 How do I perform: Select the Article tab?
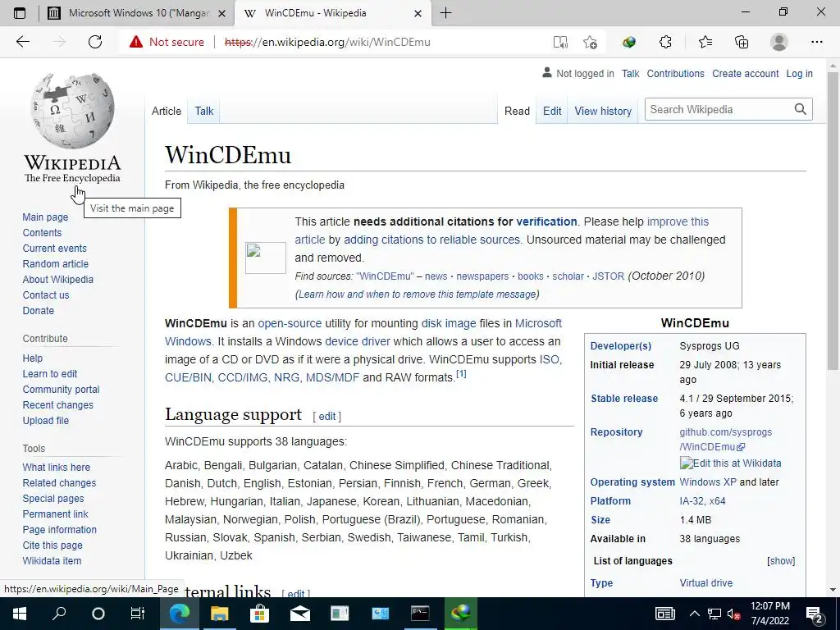tap(166, 111)
